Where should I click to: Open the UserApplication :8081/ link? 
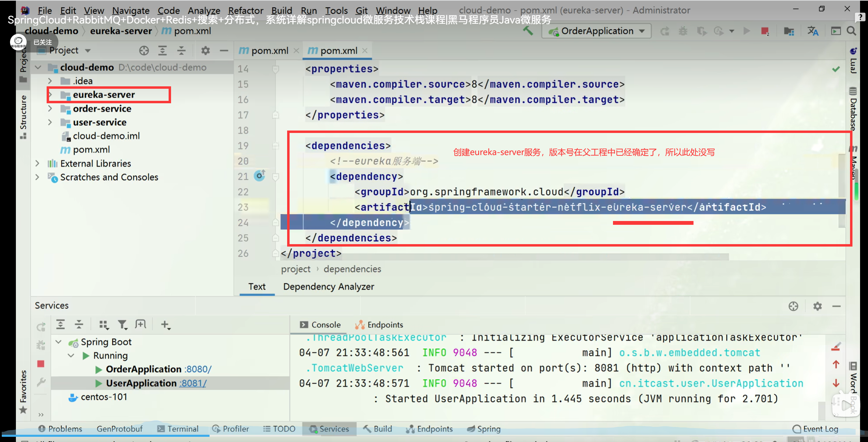click(x=193, y=383)
